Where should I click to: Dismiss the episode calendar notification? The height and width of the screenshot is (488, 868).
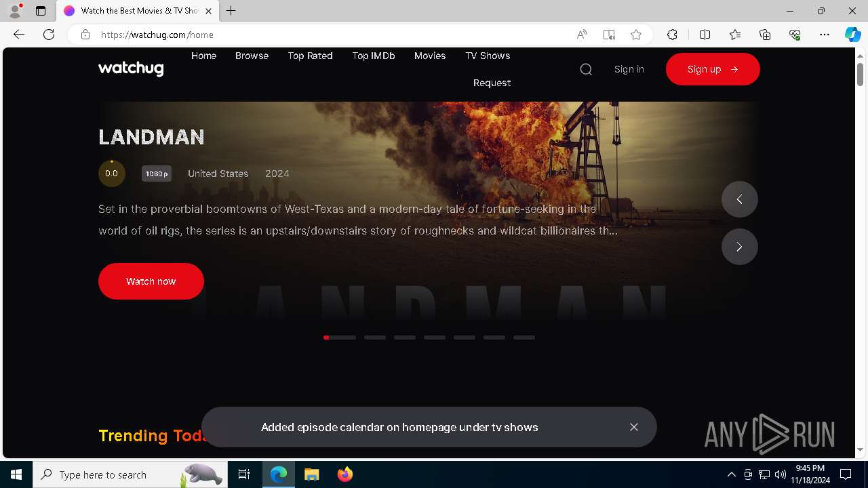click(634, 427)
